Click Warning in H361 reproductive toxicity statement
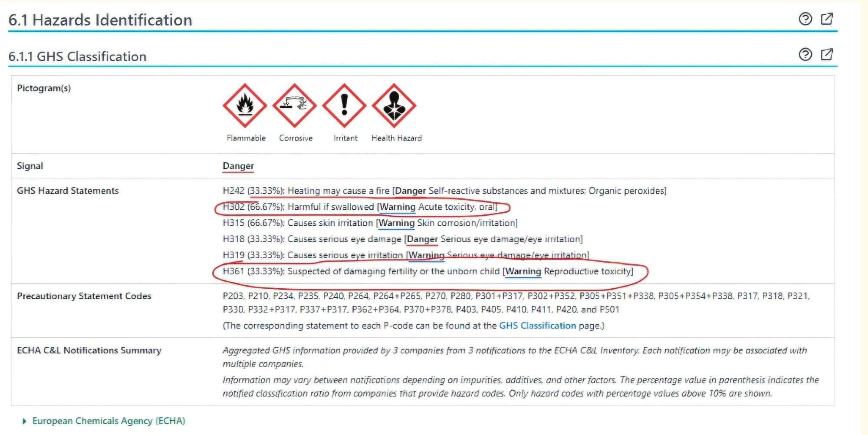Screen dimensions: 868x435 click(x=523, y=271)
